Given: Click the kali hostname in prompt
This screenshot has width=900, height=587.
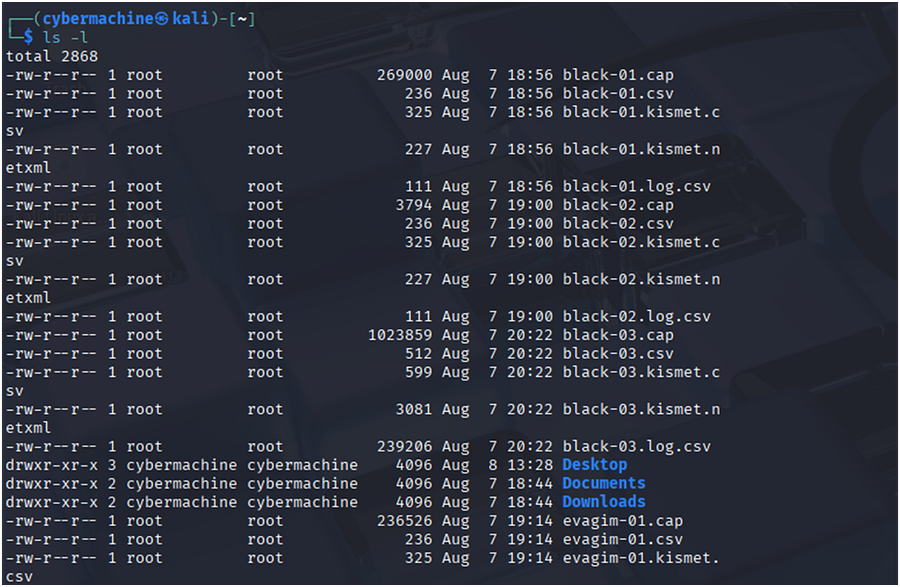Looking at the screenshot, I should (x=191, y=19).
